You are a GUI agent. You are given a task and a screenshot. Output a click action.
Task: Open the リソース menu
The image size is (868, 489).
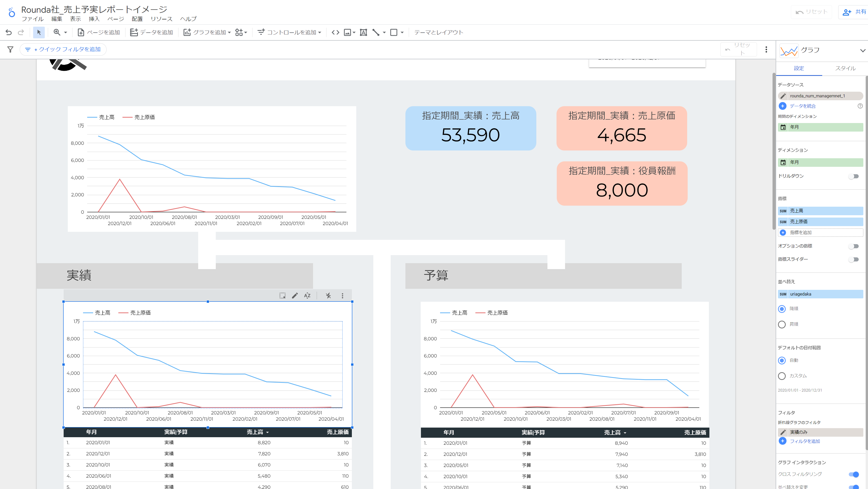point(161,19)
